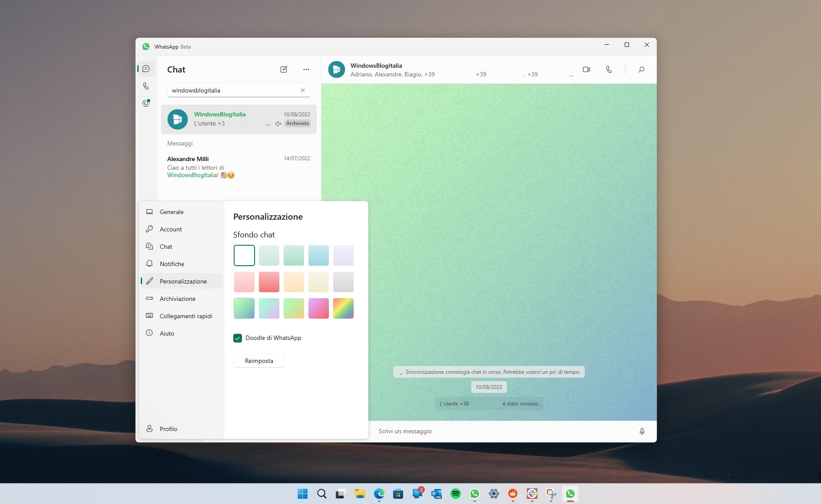Open Settings gear in the taskbar

(x=494, y=494)
